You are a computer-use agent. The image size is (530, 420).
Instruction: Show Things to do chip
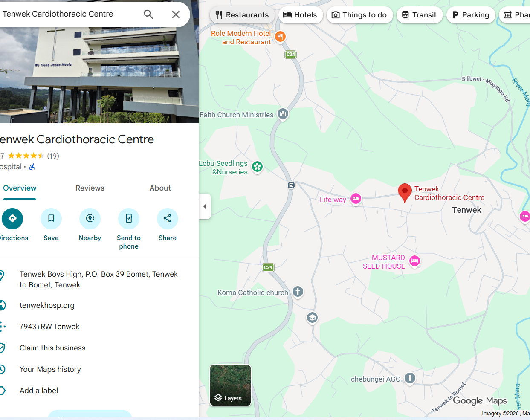pyautogui.click(x=359, y=15)
